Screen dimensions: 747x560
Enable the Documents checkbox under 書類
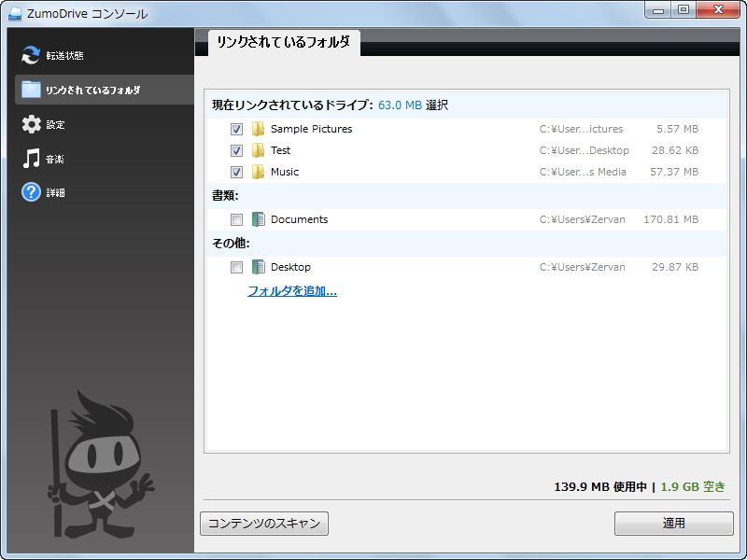(x=236, y=219)
